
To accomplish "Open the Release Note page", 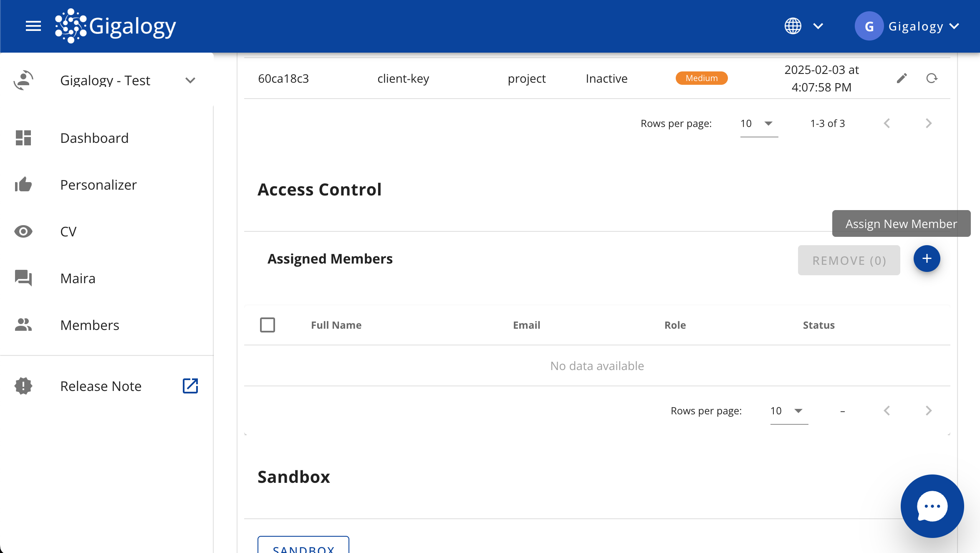I will pyautogui.click(x=101, y=386).
